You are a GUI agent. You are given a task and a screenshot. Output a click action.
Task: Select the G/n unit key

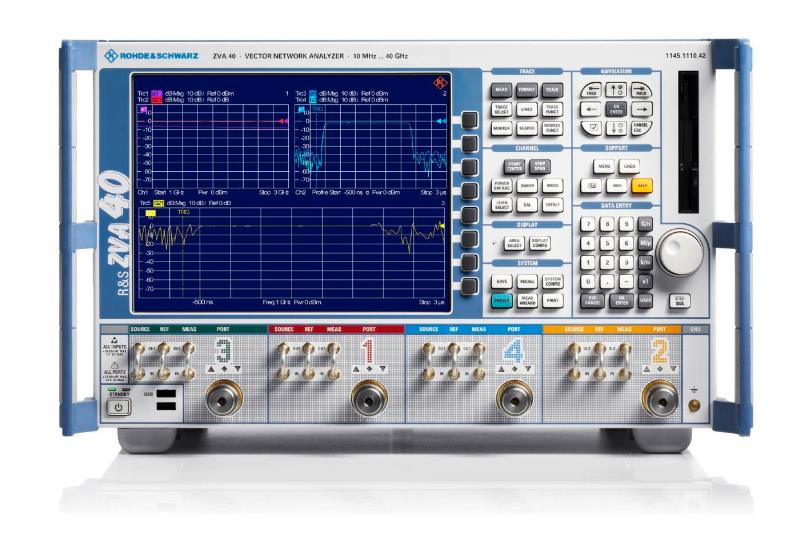point(645,224)
